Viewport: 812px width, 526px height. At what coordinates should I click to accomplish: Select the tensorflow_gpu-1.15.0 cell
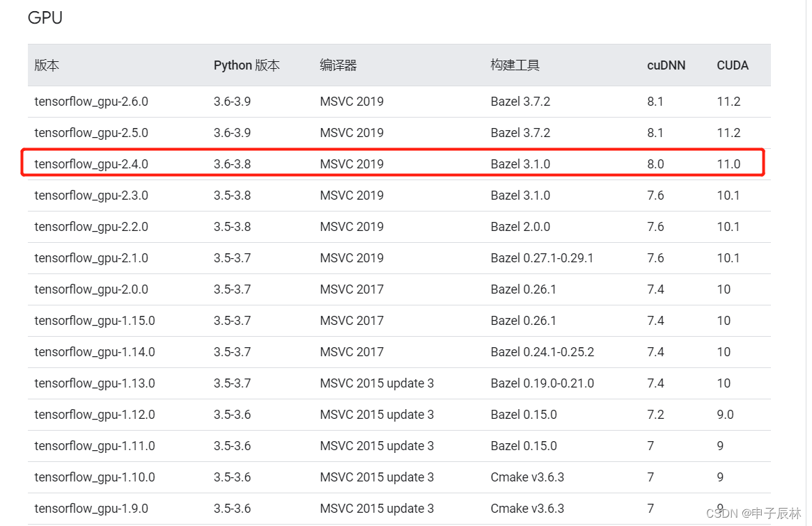95,321
